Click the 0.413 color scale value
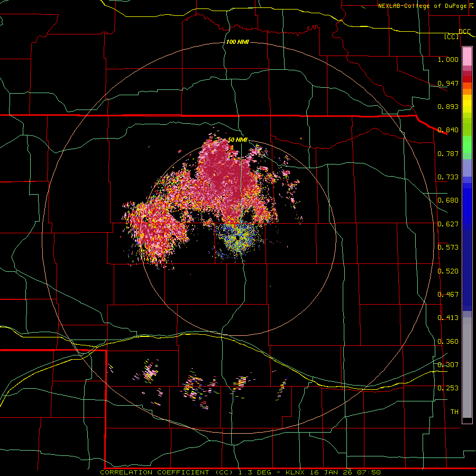The width and height of the screenshot is (476, 476). pos(448,318)
